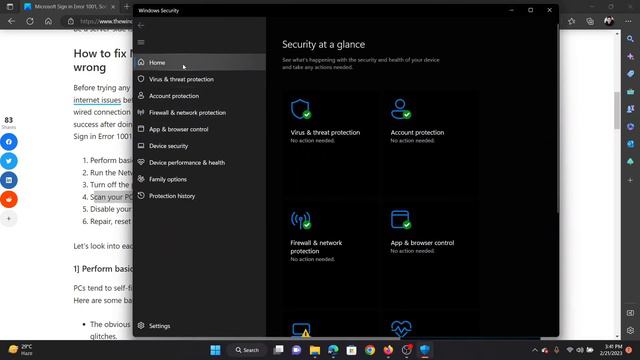640x360 pixels.
Task: Click the Edge profile avatar
Action: [x=609, y=21]
